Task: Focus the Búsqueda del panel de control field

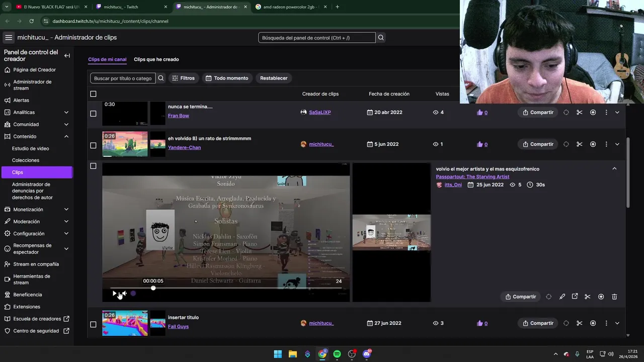Action: tap(316, 38)
